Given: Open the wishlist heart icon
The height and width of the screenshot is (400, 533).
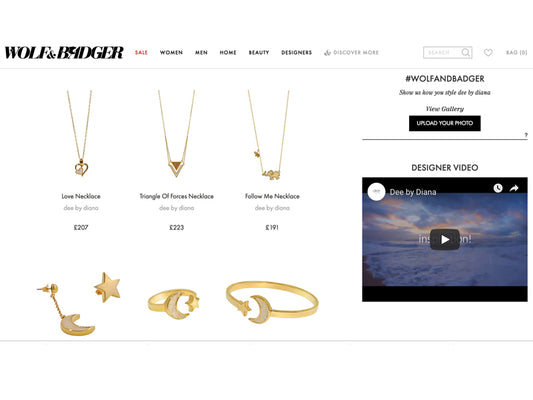Looking at the screenshot, I should point(488,52).
